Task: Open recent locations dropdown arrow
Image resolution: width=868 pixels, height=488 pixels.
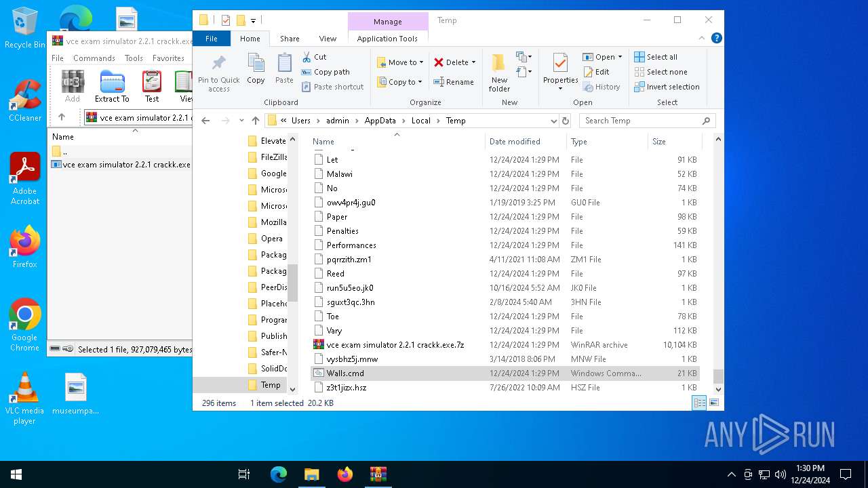Action: tap(241, 121)
